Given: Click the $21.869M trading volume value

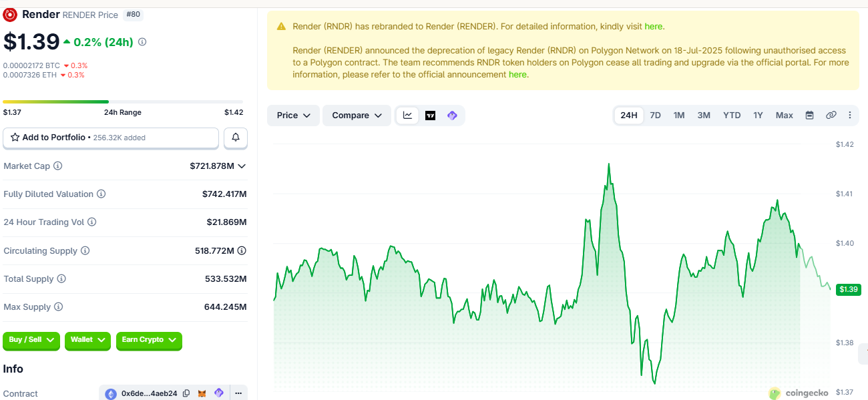Looking at the screenshot, I should click(x=226, y=222).
